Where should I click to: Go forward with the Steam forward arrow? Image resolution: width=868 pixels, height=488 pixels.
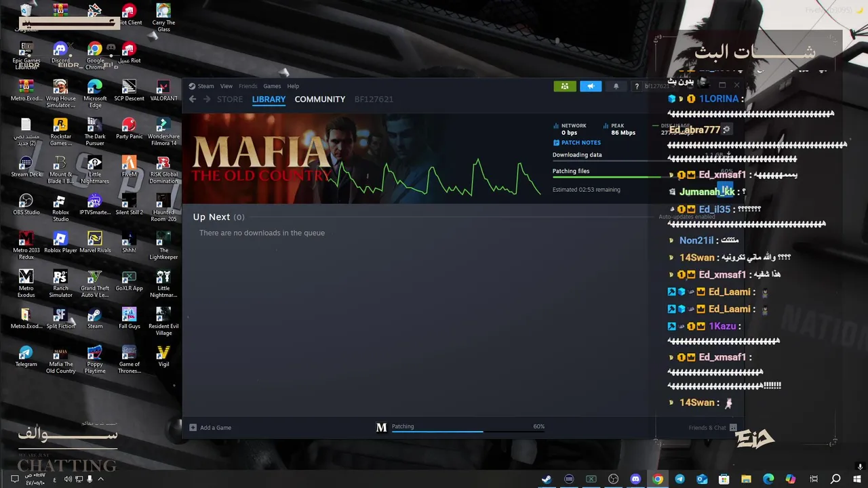click(x=207, y=99)
